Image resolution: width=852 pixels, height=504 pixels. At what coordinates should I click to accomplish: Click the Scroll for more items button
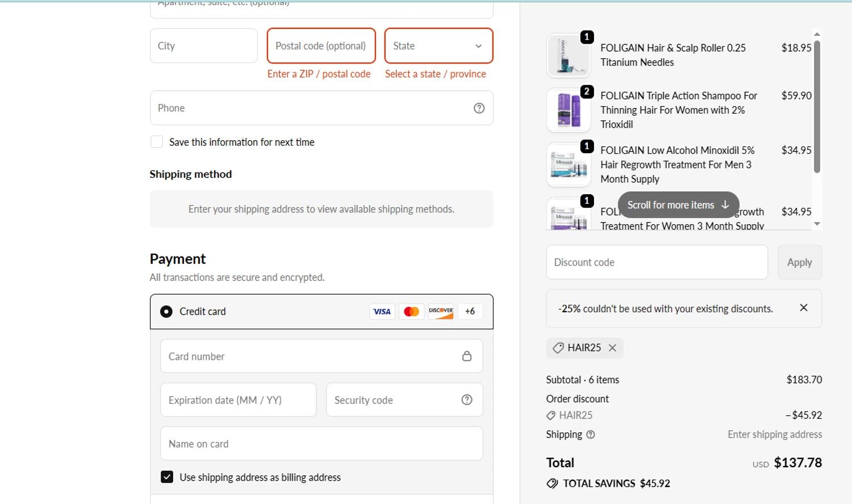(x=678, y=205)
